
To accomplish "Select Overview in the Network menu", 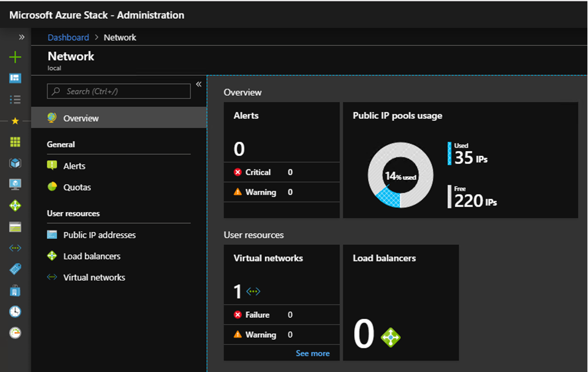I will pos(81,118).
